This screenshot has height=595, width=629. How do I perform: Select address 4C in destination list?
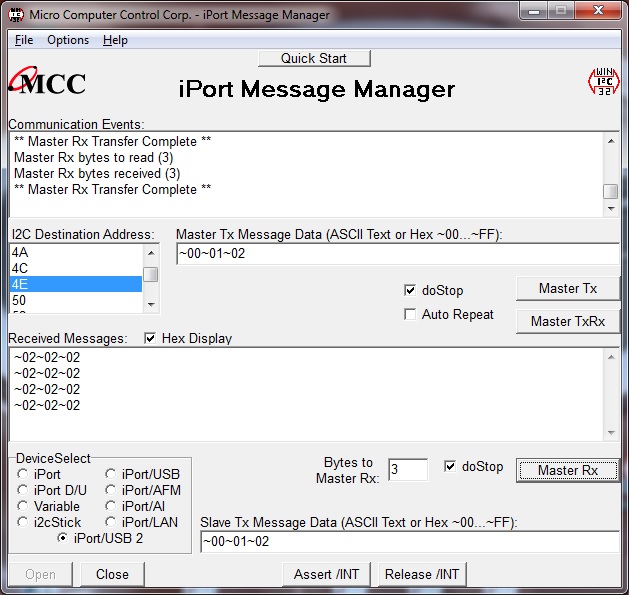pos(76,268)
